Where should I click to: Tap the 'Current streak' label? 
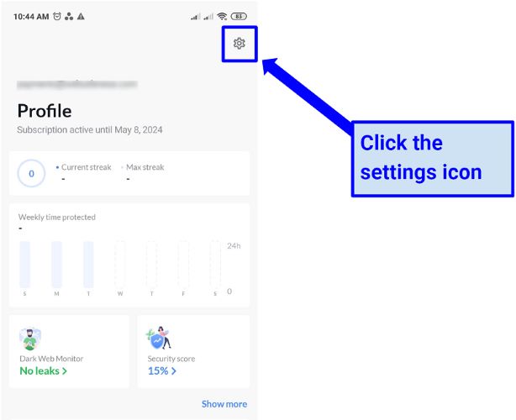pyautogui.click(x=87, y=167)
